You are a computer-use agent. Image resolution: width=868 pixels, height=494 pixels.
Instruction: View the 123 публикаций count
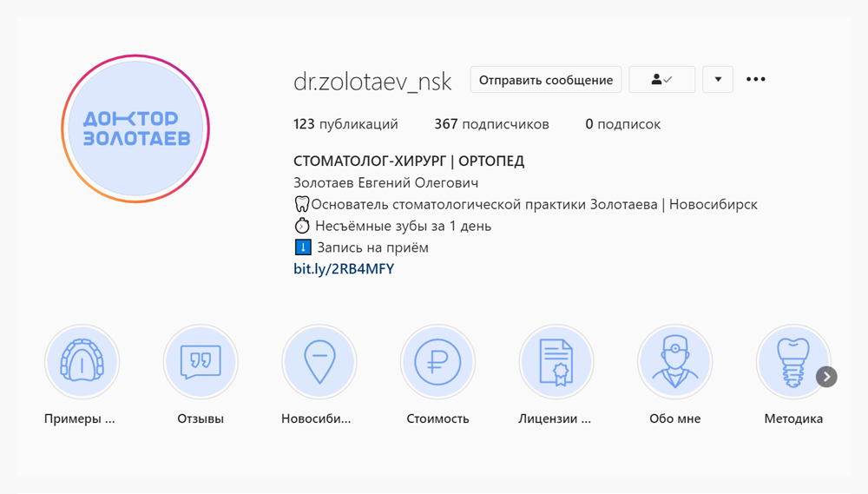pos(345,124)
